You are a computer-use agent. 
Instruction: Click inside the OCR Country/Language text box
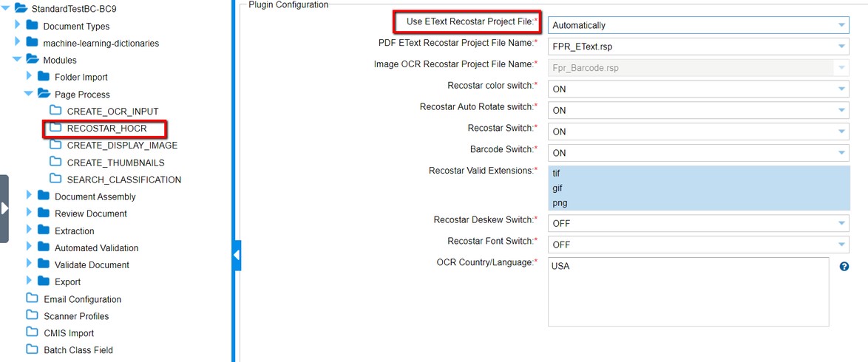point(688,291)
